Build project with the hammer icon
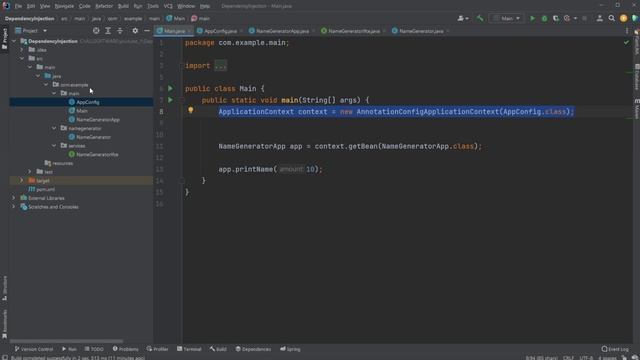 pos(480,18)
